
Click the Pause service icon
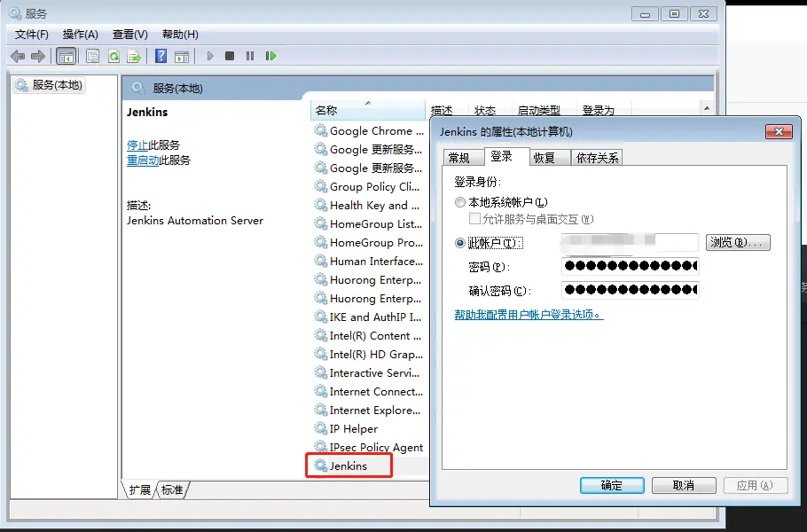pyautogui.click(x=250, y=56)
